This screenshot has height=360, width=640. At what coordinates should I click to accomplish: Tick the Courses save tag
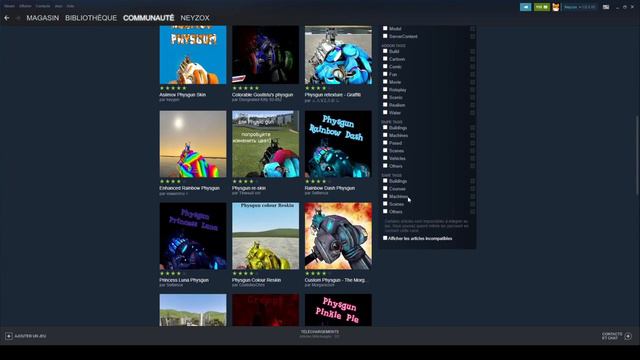coord(385,188)
